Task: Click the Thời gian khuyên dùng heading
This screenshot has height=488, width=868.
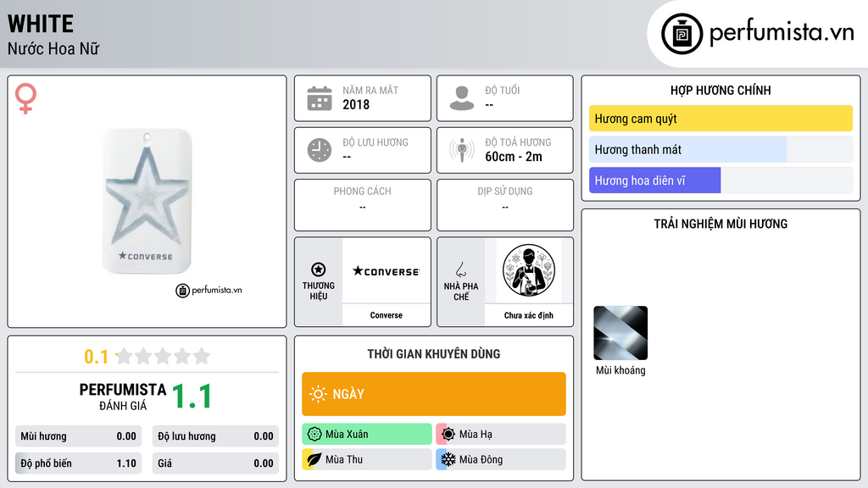Action: click(x=434, y=354)
